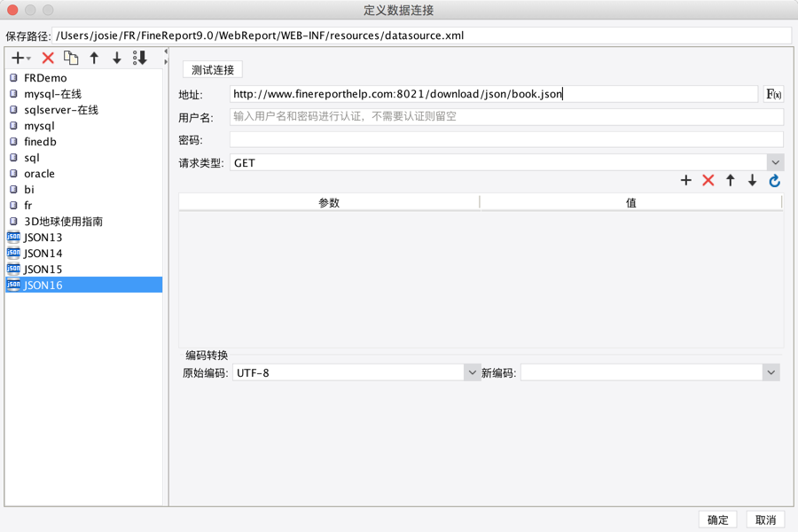Expand left panel with the right splitter arrow

coord(166,62)
